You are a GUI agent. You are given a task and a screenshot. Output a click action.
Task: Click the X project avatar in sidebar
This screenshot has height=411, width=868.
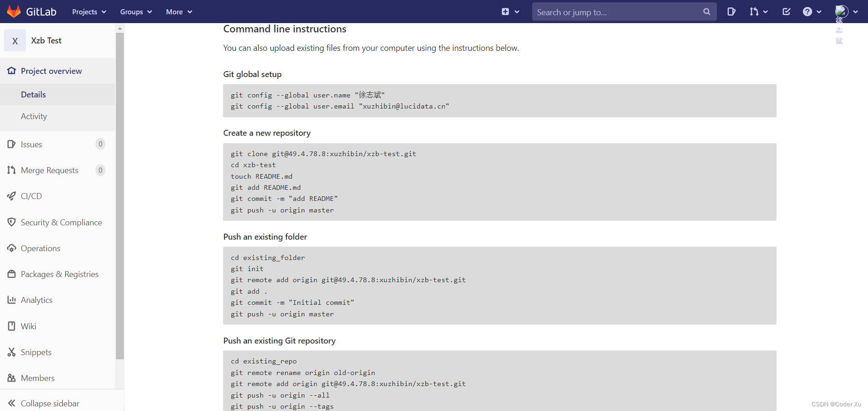point(15,41)
